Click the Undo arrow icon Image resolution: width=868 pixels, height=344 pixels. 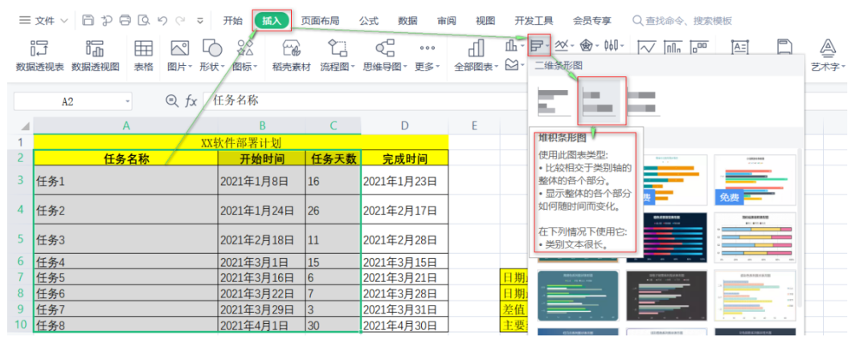click(x=162, y=20)
